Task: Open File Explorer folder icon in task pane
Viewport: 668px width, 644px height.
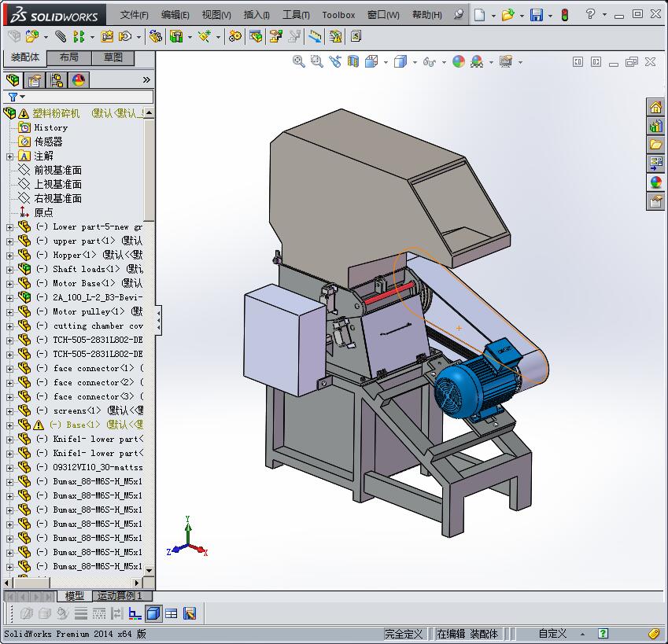Action: [x=655, y=145]
